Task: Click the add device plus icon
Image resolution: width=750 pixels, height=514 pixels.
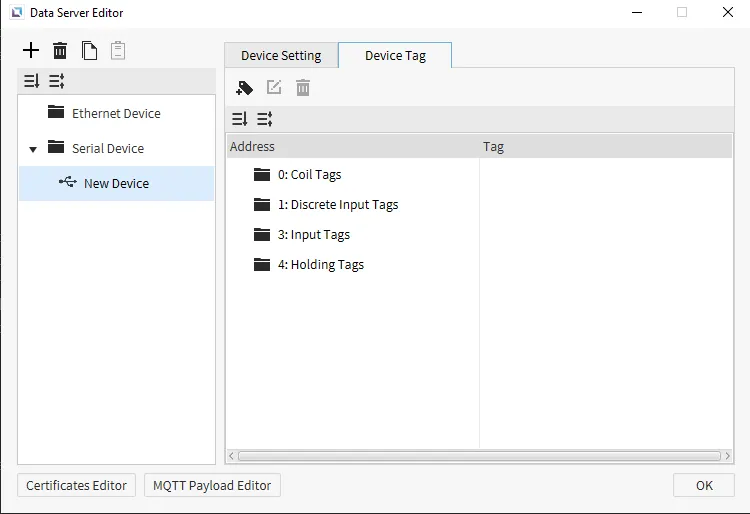Action: (31, 51)
